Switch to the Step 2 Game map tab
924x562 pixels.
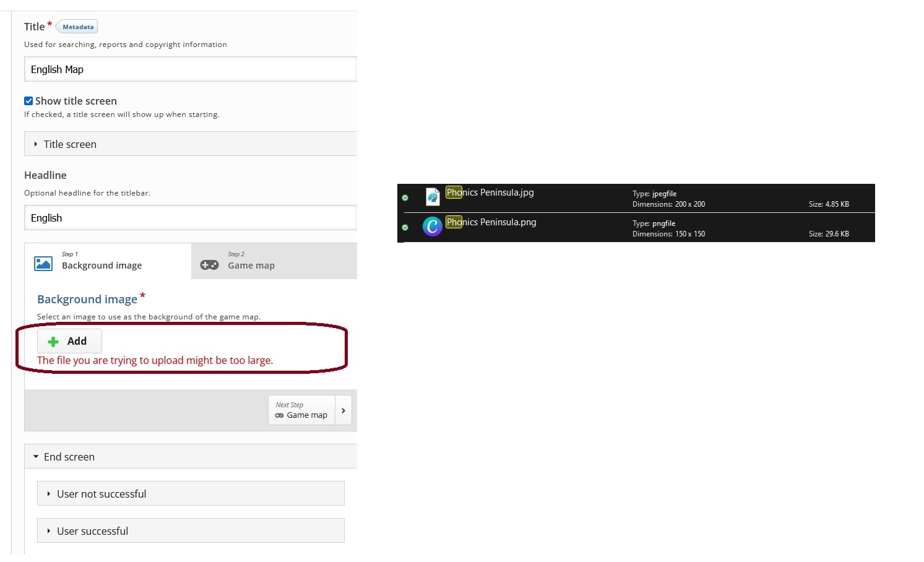tap(274, 261)
